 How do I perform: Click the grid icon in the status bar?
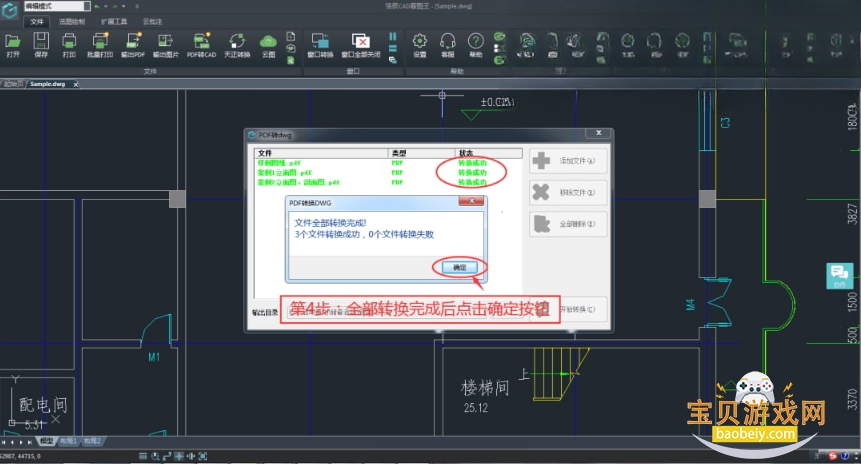click(143, 456)
